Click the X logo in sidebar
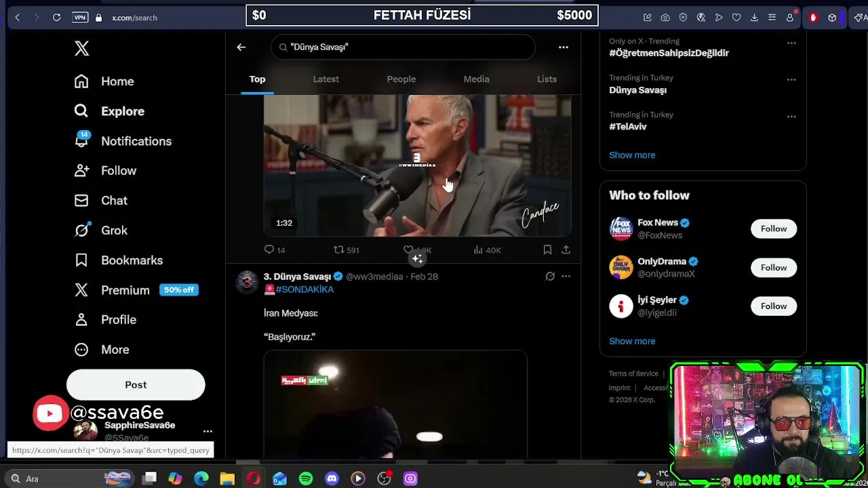 point(82,48)
